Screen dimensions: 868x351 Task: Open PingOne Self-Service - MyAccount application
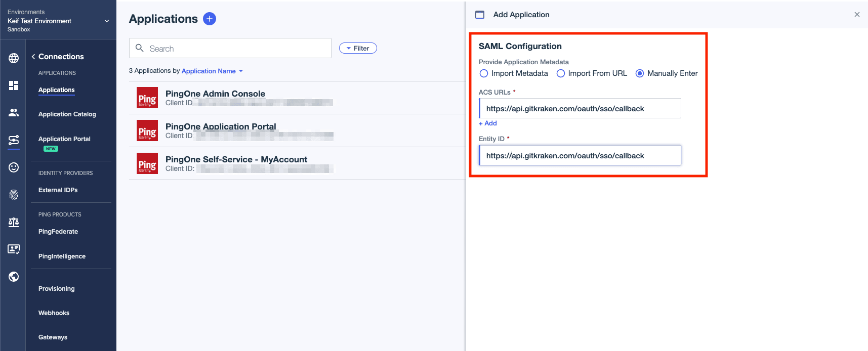click(x=297, y=163)
